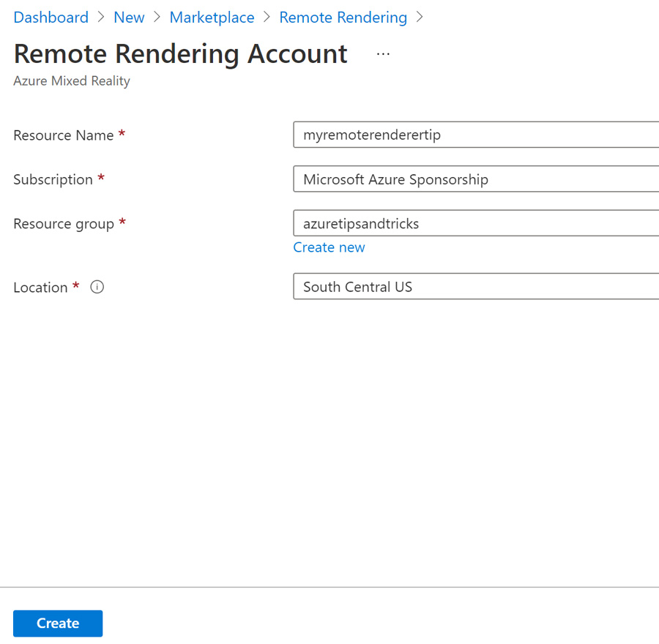This screenshot has height=644, width=659.
Task: Click the Azure Mixed Reality subtitle
Action: tap(72, 80)
